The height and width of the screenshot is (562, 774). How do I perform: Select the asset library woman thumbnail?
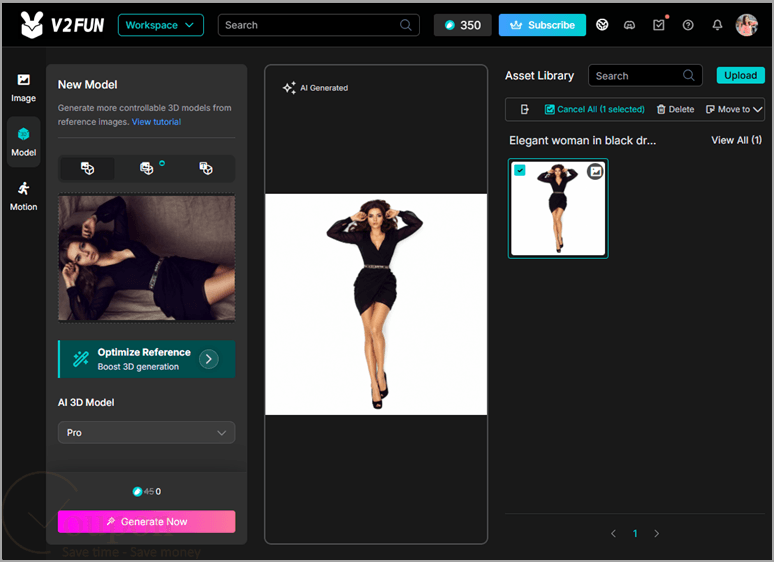[x=558, y=209]
